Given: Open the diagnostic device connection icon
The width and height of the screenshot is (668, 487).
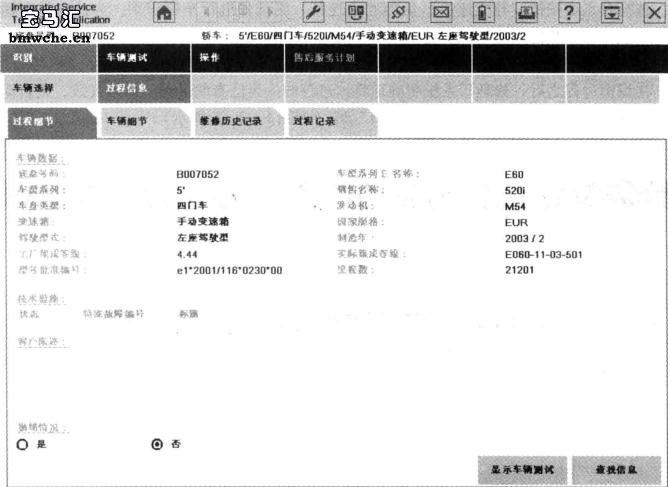Looking at the screenshot, I should pos(356,12).
